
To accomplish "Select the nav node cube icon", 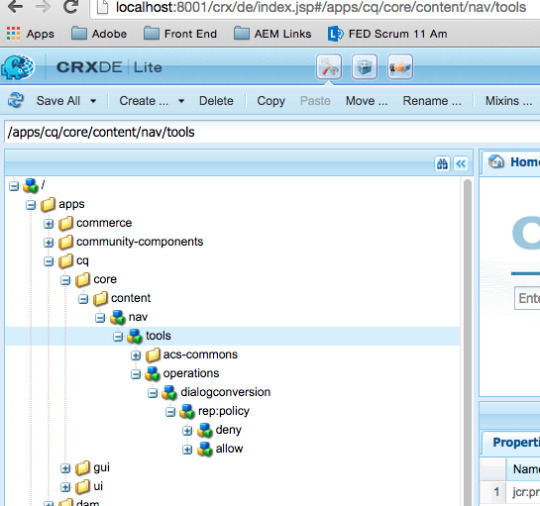I will (x=117, y=317).
